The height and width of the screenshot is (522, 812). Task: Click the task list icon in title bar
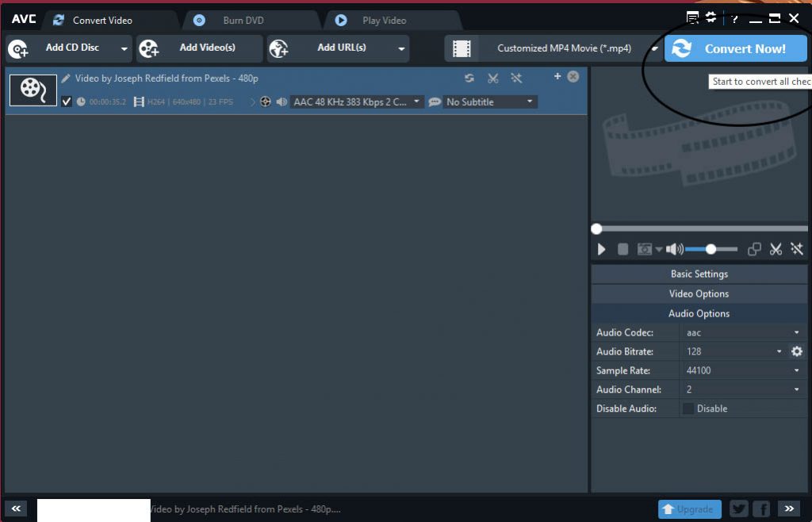point(692,17)
